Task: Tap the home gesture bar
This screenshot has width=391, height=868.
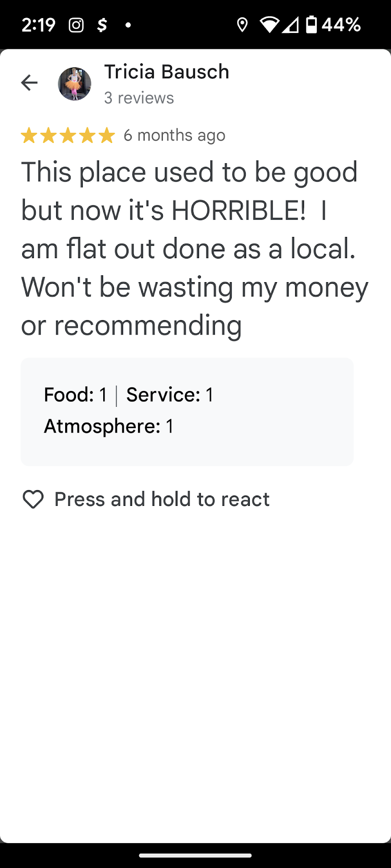Action: [195, 855]
